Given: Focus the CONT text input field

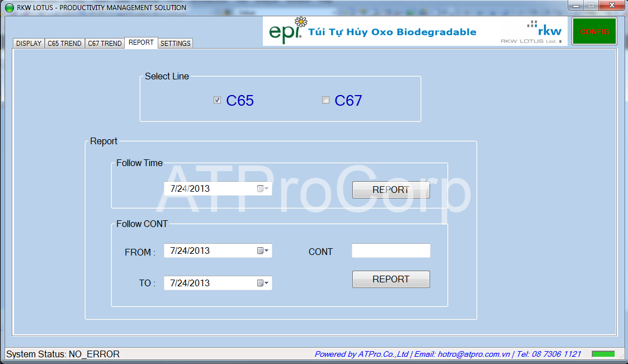Looking at the screenshot, I should 391,250.
